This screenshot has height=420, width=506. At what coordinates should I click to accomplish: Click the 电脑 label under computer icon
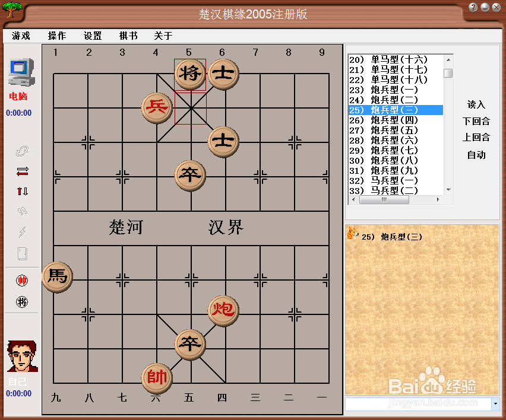[18, 96]
